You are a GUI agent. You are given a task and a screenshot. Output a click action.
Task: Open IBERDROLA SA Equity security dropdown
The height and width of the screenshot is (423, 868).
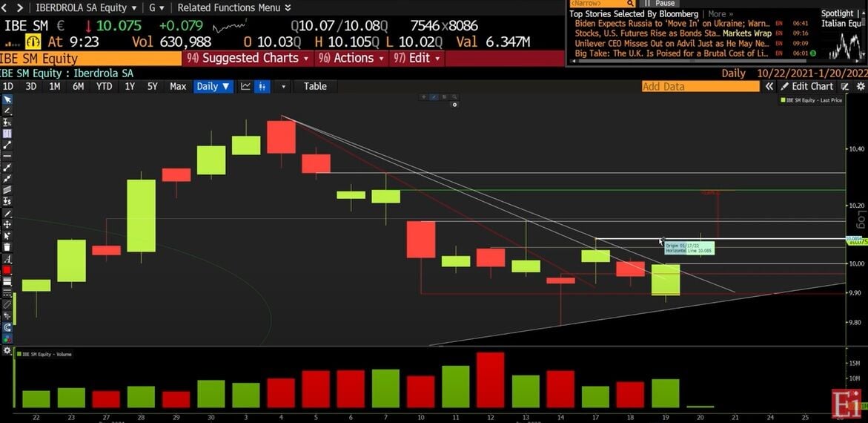coord(87,7)
